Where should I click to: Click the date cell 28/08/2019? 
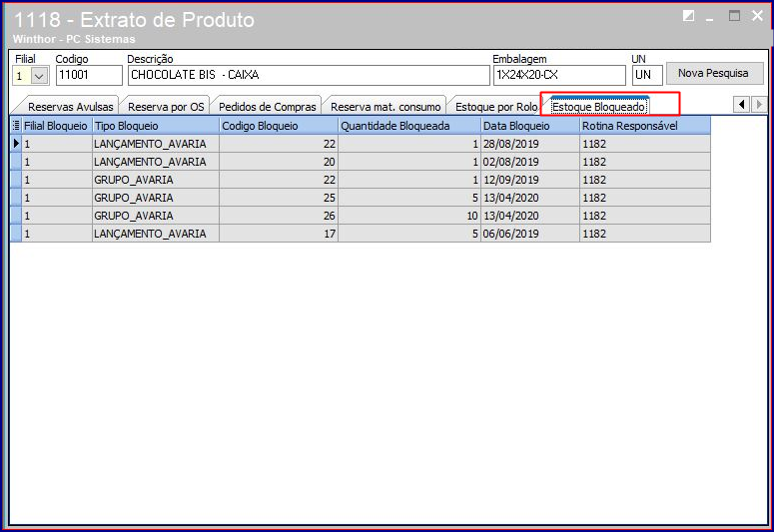point(530,144)
